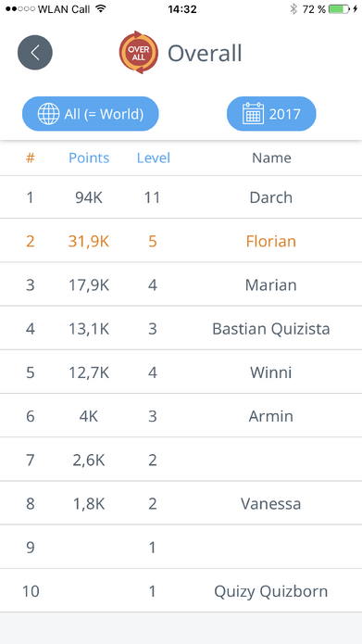Select highlighted player Florian row

tap(181, 241)
